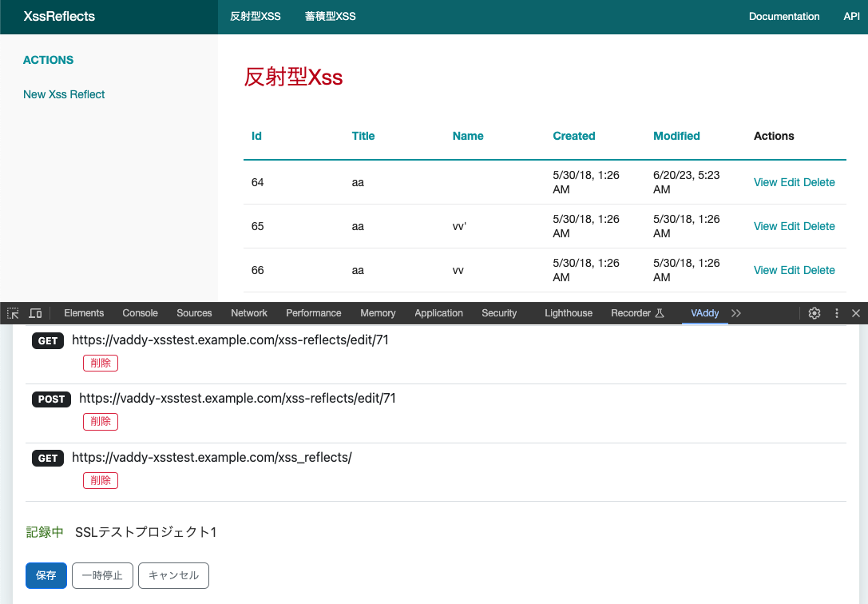Open the Console tab
The image size is (868, 604).
[140, 313]
